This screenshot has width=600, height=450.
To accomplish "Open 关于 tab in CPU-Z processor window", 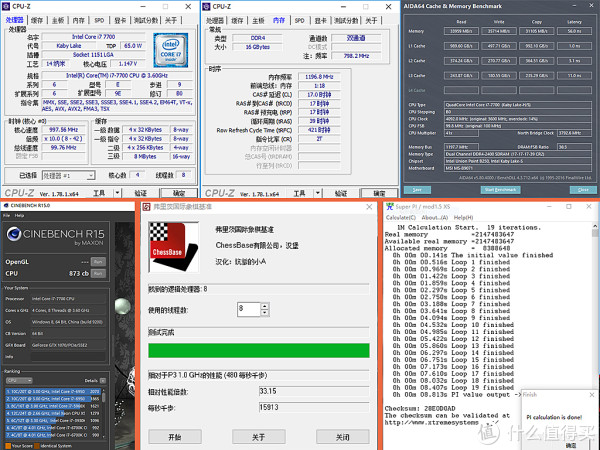I will pyautogui.click(x=171, y=20).
